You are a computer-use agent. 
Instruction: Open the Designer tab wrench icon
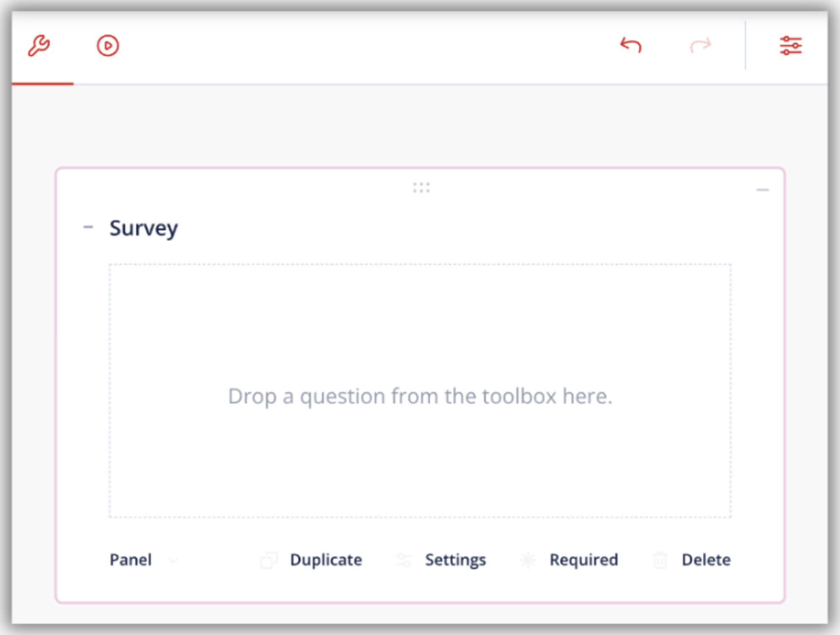[x=39, y=46]
